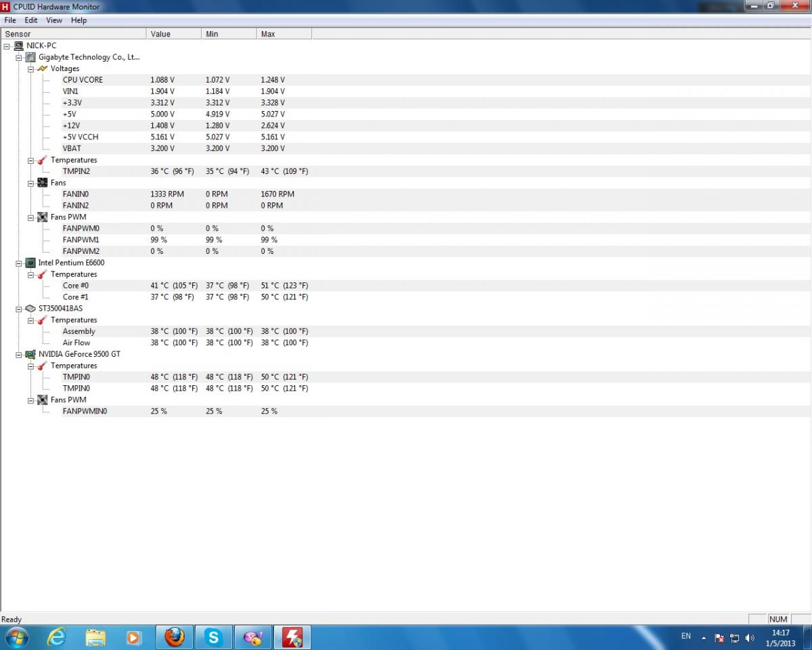This screenshot has width=812, height=650.
Task: Collapse Fans PWM under NVIDIA GeForce
Action: (x=30, y=399)
